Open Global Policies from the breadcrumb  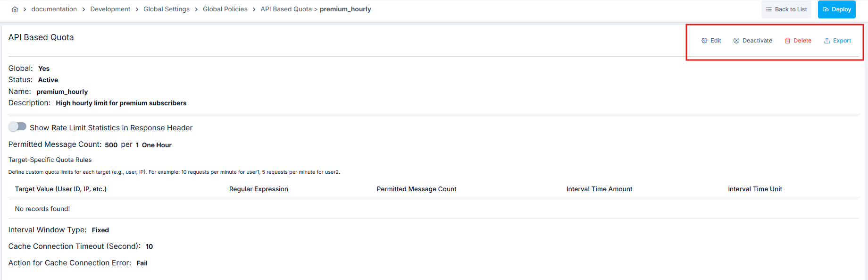225,9
